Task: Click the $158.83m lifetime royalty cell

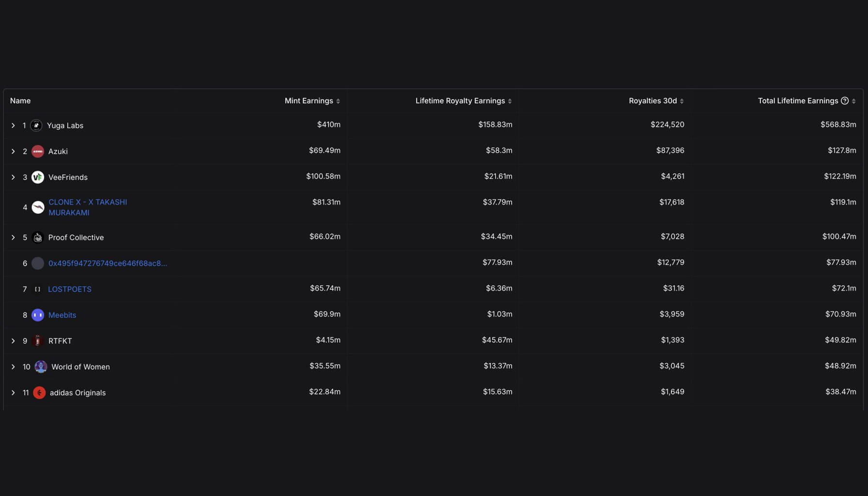Action: tap(496, 124)
